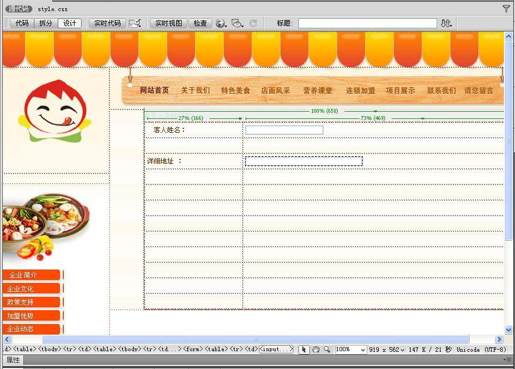
Task: Click the filter funnel icon top right
Action: pos(506,9)
